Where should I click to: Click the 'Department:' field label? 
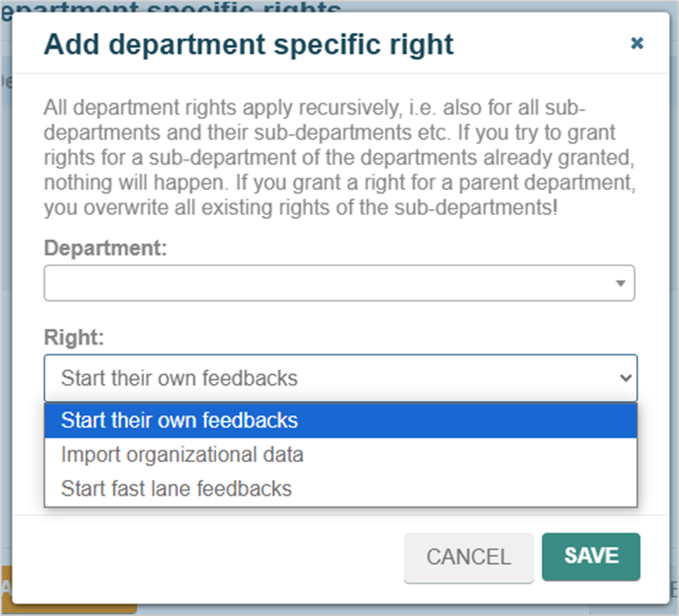click(x=105, y=248)
